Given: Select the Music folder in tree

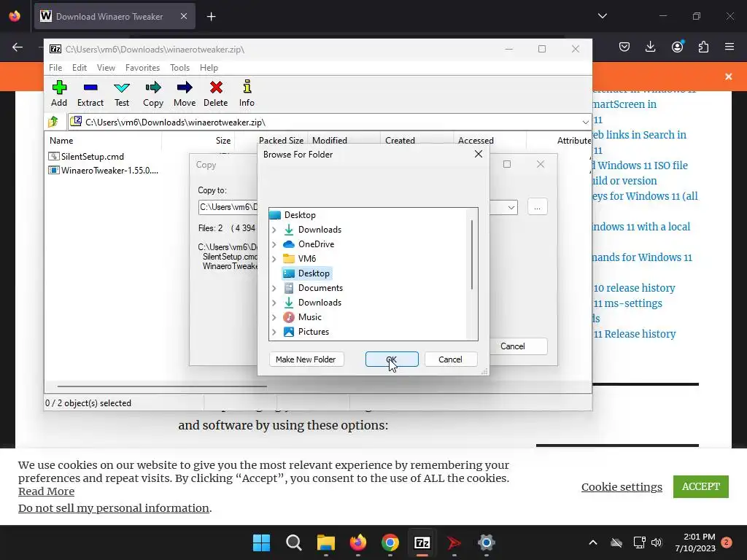Looking at the screenshot, I should point(303,316).
